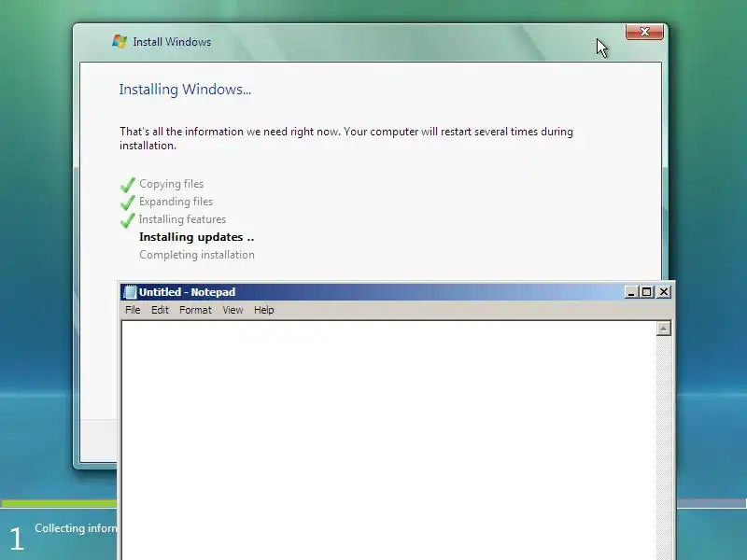Image resolution: width=747 pixels, height=560 pixels.
Task: Open the File menu in Notepad
Action: (133, 310)
